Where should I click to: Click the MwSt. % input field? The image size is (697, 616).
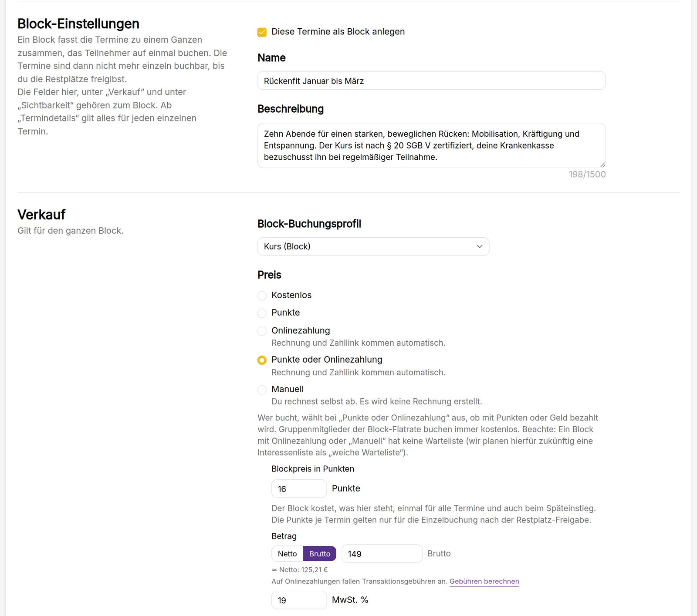pos(299,600)
